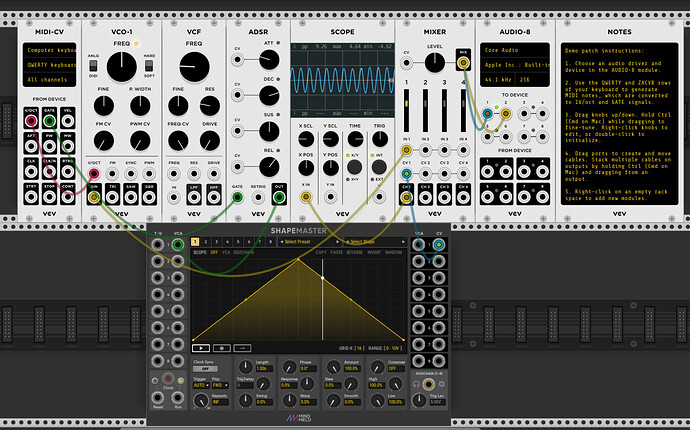This screenshot has width=690, height=430.
Task: Click the MIXER IN 1 jack
Action: pos(406,151)
